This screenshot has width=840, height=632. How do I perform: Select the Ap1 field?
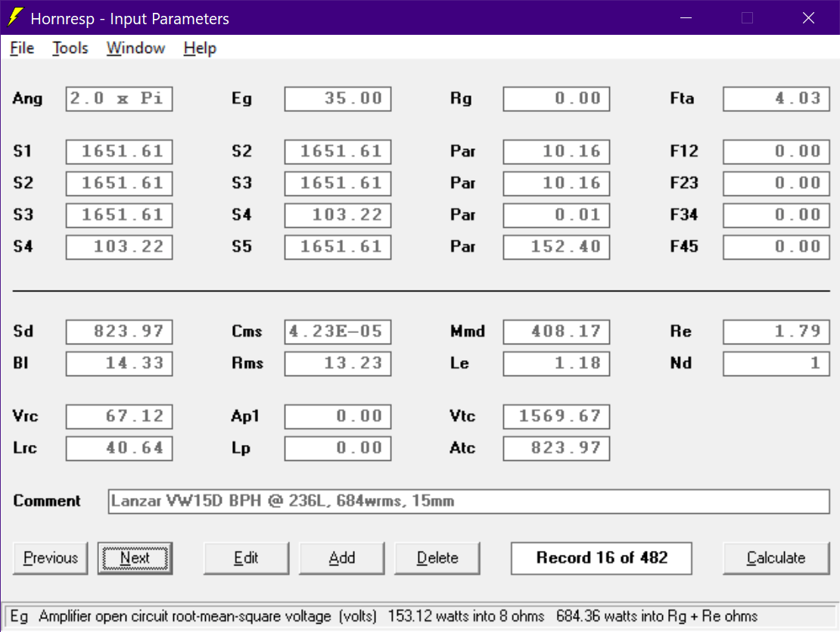tap(338, 417)
